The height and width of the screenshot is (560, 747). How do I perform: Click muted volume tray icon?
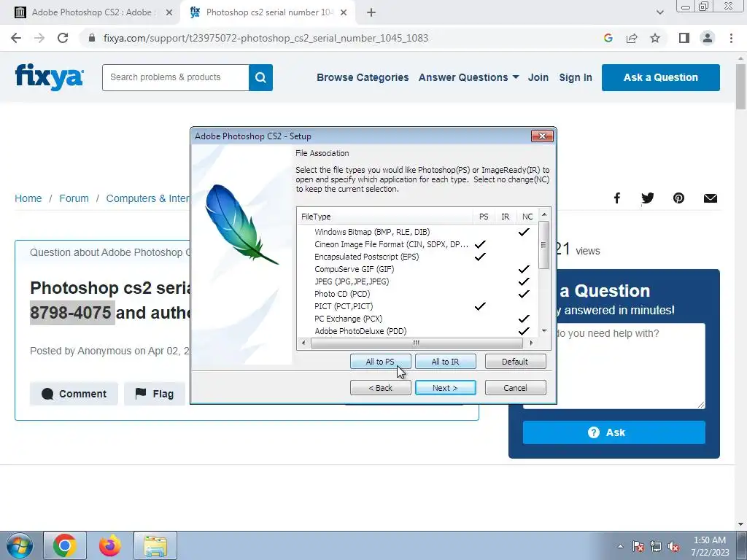click(673, 546)
